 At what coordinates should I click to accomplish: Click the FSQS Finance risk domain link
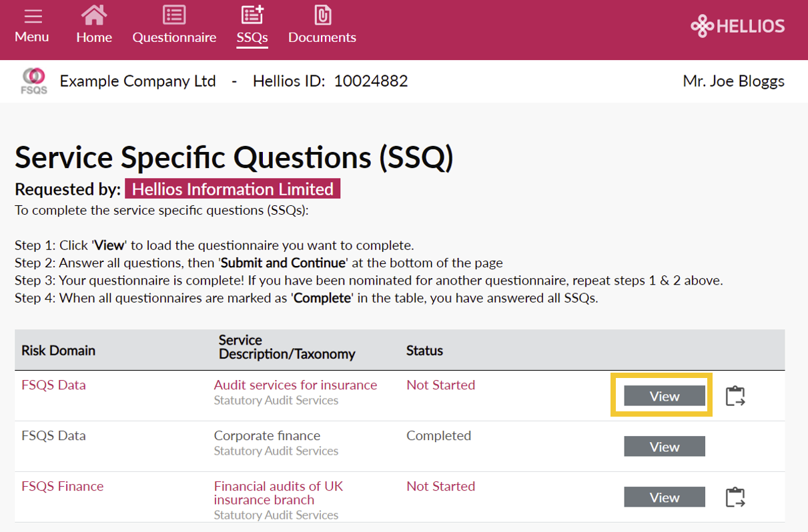(x=63, y=486)
